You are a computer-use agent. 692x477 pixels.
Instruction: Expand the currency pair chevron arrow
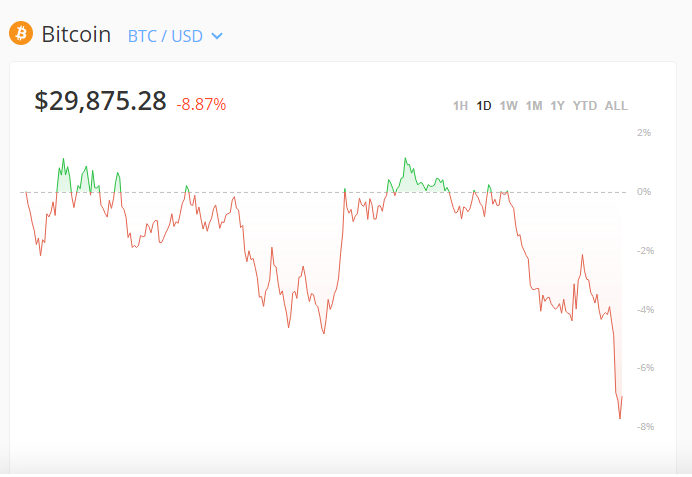click(217, 36)
